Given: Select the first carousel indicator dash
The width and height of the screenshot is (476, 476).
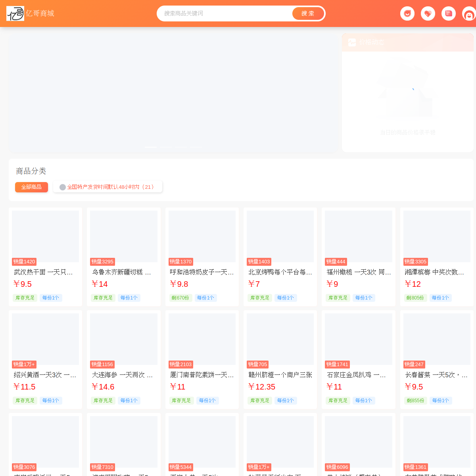Looking at the screenshot, I should coord(150,147).
